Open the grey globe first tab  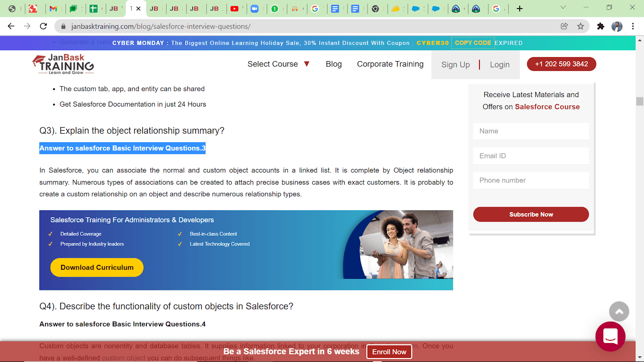coord(12,8)
